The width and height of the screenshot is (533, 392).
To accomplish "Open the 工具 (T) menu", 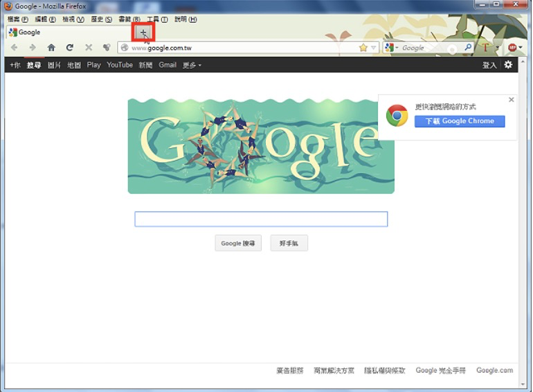I will pyautogui.click(x=157, y=19).
